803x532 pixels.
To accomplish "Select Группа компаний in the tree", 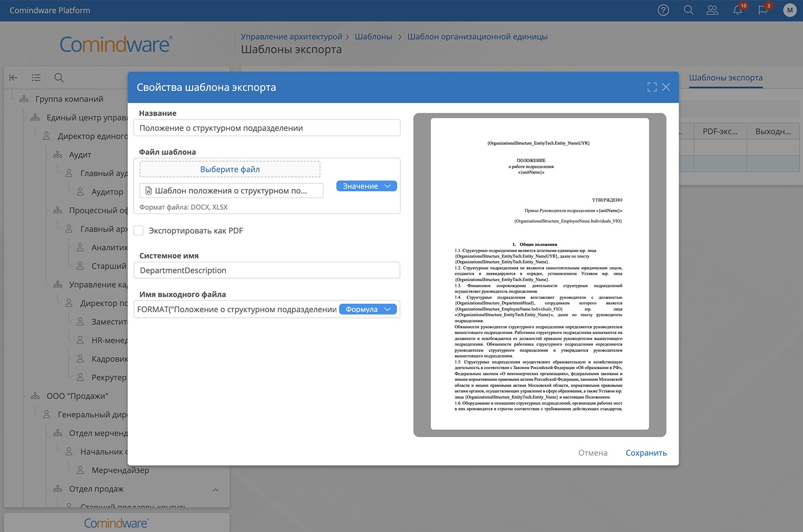I will pyautogui.click(x=69, y=99).
